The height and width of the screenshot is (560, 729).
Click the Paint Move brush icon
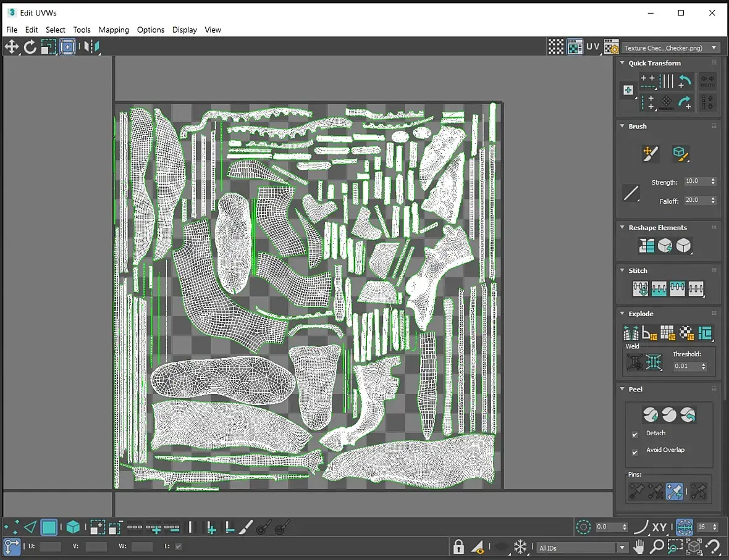coord(650,153)
